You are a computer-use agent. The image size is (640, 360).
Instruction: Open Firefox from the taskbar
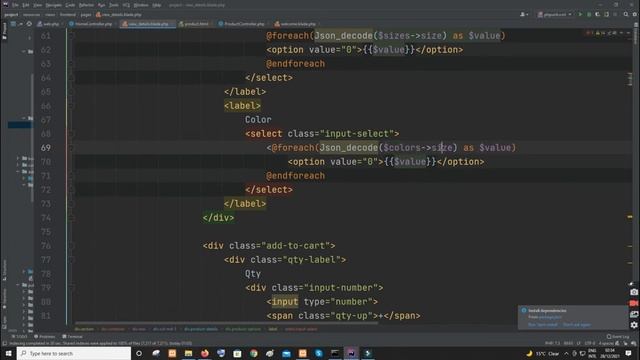pyautogui.click(x=204, y=353)
